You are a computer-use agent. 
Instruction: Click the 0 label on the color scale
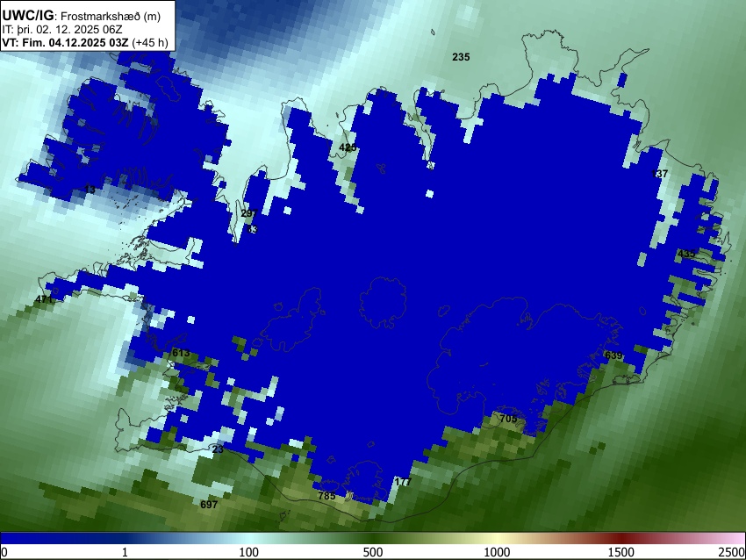point(4,552)
